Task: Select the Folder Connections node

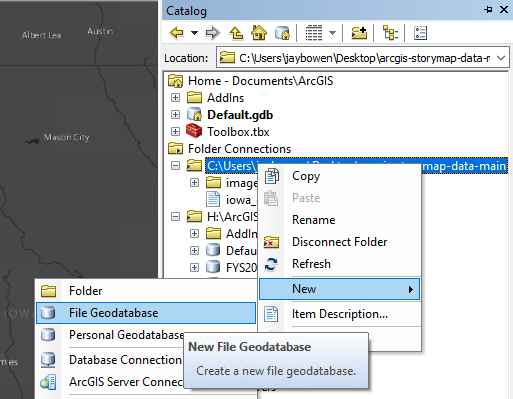Action: tap(239, 149)
